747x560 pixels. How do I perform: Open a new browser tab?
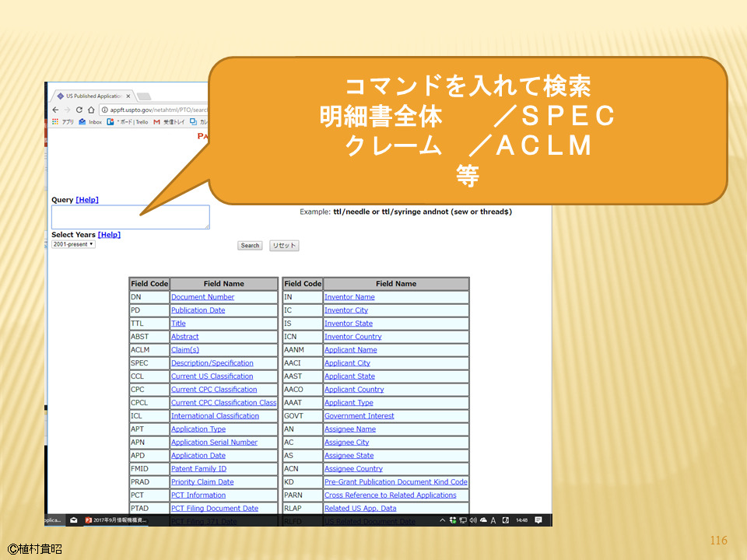coord(143,96)
